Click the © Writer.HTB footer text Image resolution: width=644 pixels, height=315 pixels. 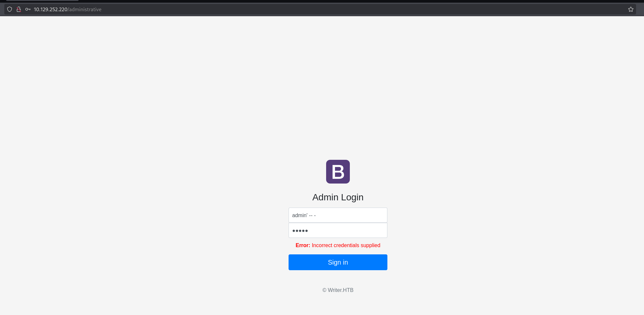click(x=338, y=290)
